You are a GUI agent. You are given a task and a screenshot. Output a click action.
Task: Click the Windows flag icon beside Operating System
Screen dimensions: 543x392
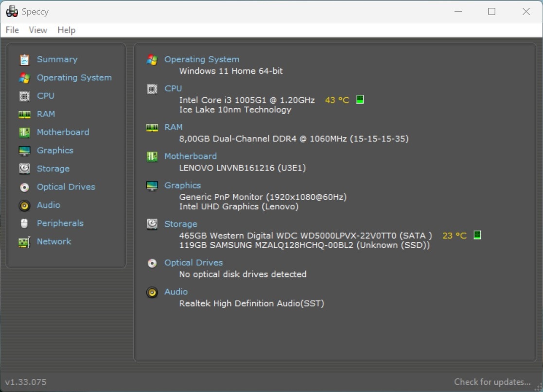151,59
